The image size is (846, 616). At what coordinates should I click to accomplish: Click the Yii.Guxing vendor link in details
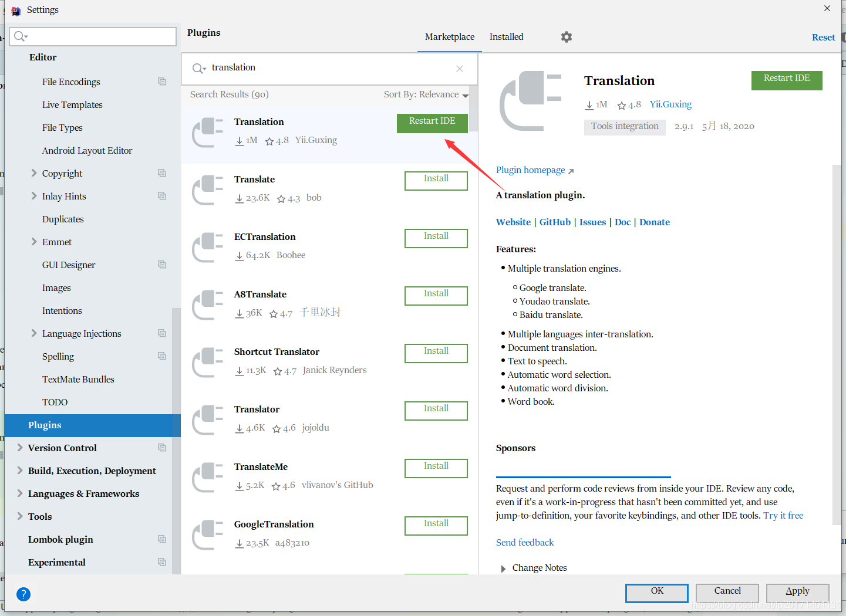click(x=670, y=104)
